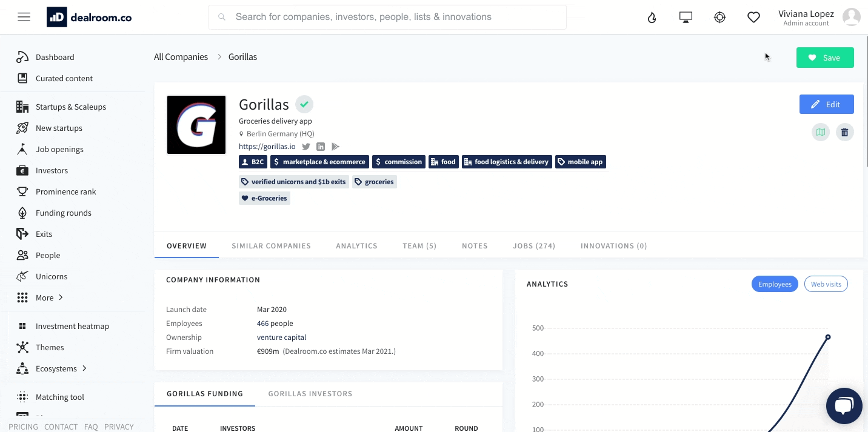
Task: Open Gorillas LinkedIn icon
Action: tap(321, 147)
